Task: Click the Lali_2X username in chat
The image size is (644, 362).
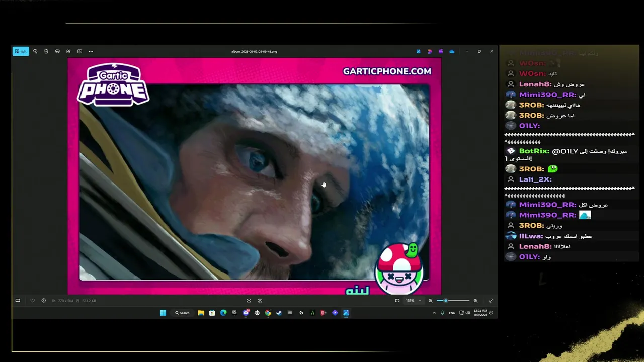Action: [x=535, y=179]
